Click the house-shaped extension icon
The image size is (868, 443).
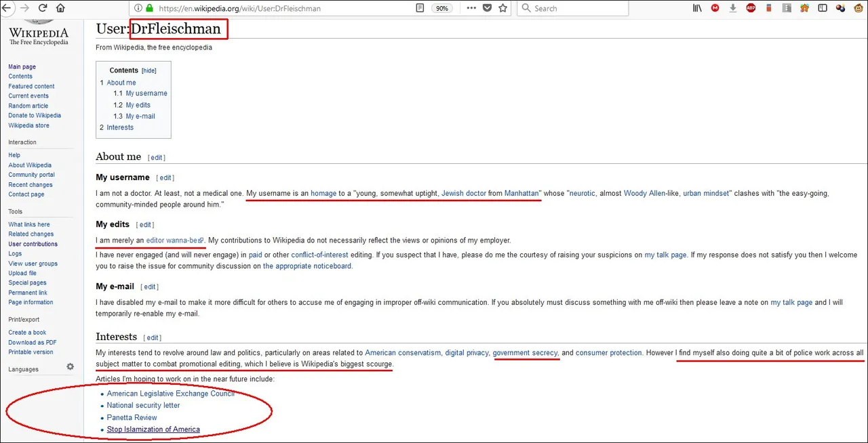[x=804, y=8]
